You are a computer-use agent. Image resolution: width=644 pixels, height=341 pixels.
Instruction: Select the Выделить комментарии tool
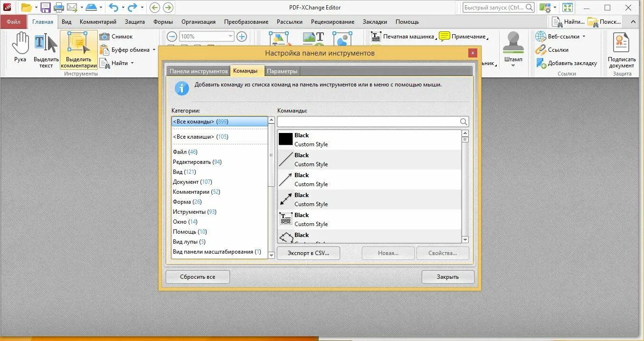click(x=79, y=50)
